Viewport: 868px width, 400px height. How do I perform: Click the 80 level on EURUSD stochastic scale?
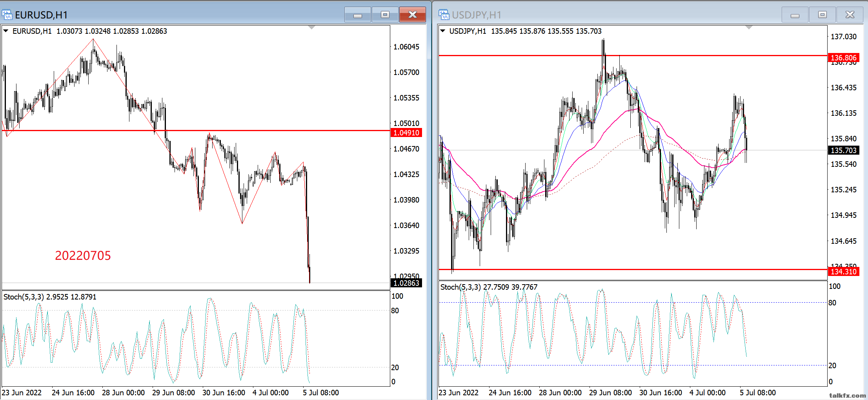tap(395, 311)
